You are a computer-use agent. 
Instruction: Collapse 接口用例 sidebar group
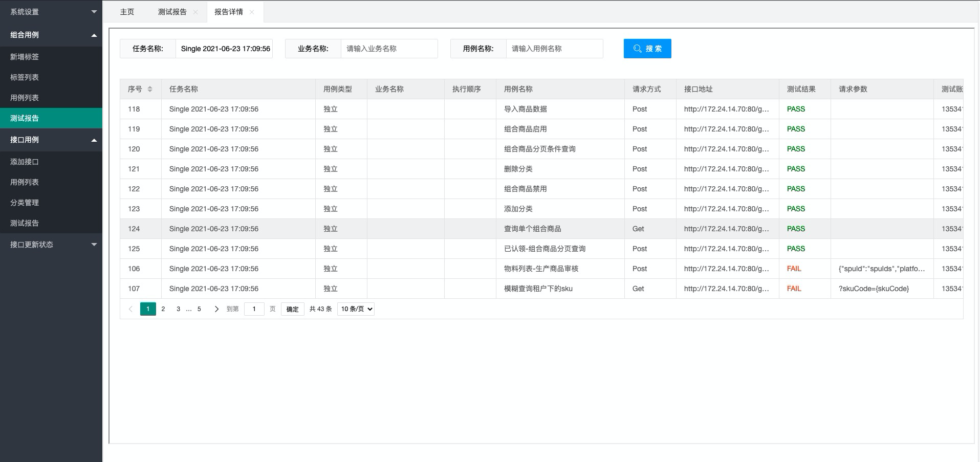coord(51,140)
